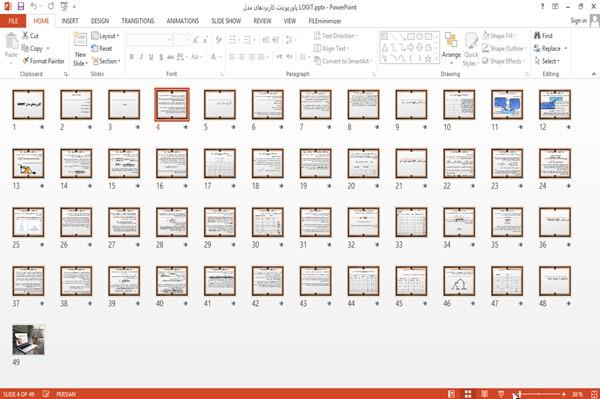Click Convert to SmartArt button
This screenshot has height=399, width=600.
[x=343, y=61]
